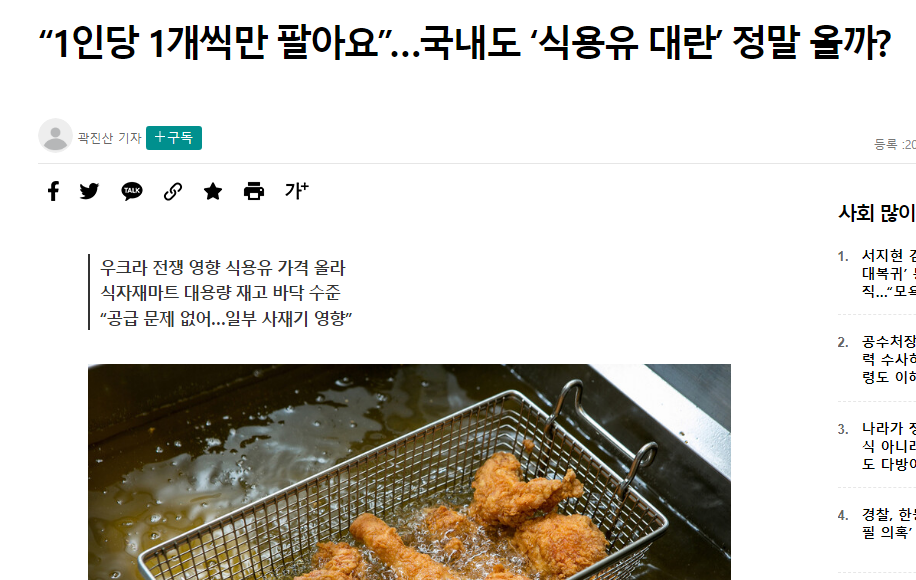
Task: Print article using printer icon
Action: click(x=254, y=191)
